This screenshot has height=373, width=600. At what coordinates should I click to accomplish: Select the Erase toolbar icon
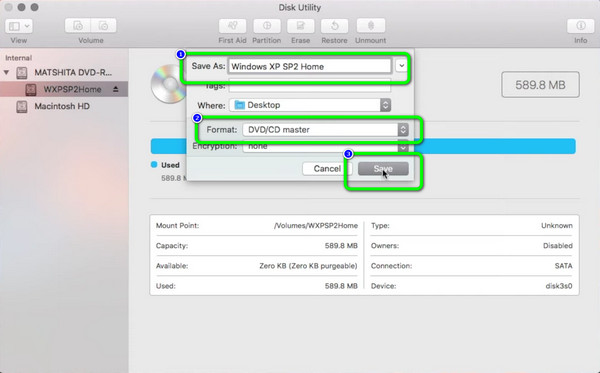(x=300, y=26)
